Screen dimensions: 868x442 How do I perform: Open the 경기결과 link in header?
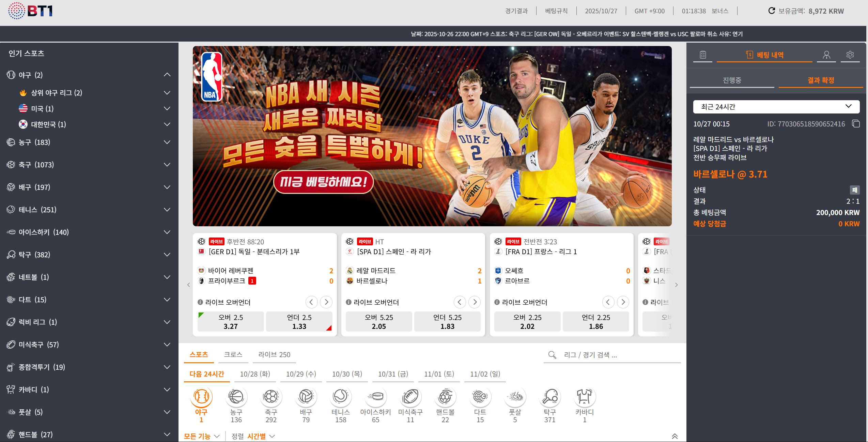coord(516,11)
